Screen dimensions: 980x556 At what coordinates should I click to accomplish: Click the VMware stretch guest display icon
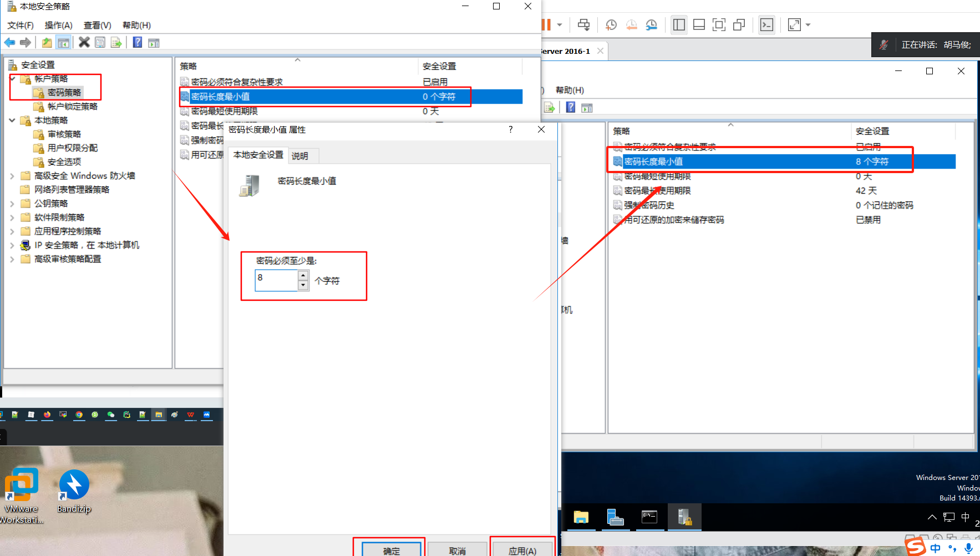point(794,24)
